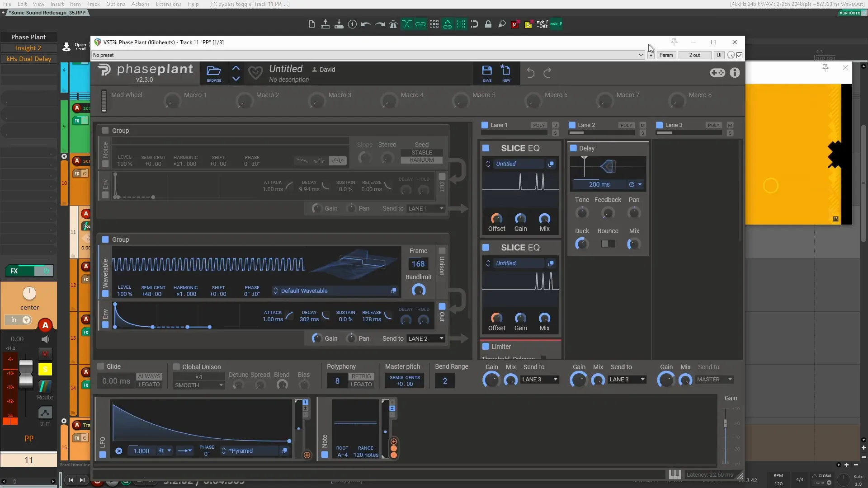Viewport: 868px width, 488px height.
Task: Open Delay time sync dropdown arrow
Action: click(640, 184)
